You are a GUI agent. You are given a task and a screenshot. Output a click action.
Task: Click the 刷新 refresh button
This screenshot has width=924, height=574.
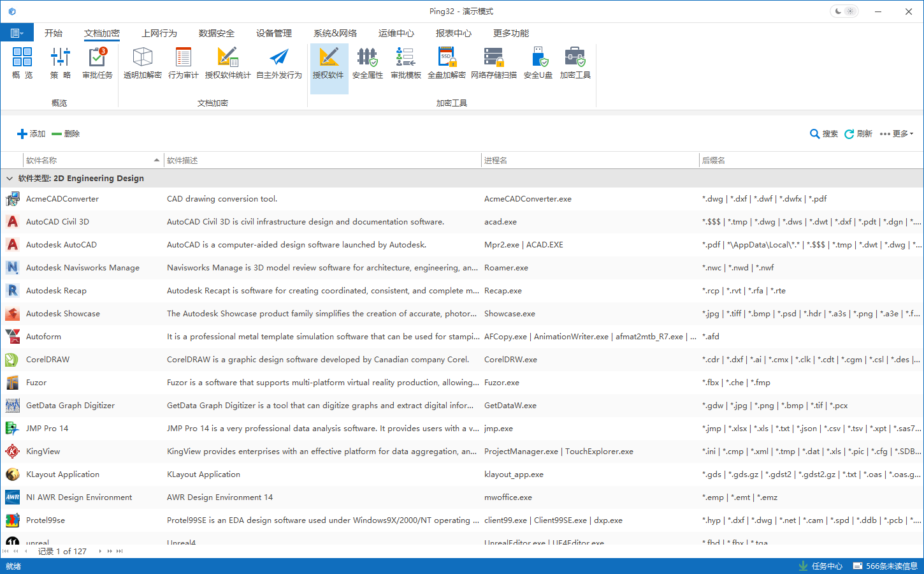click(858, 134)
